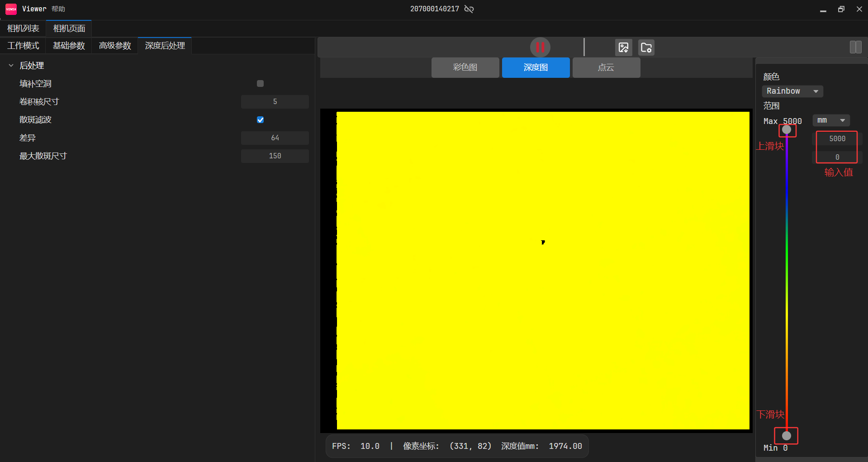Click the 深度值mm 1974.00 readout

tap(541, 446)
